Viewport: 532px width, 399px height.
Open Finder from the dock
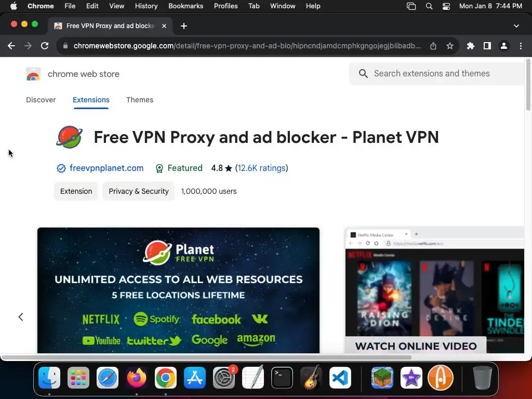coord(49,378)
